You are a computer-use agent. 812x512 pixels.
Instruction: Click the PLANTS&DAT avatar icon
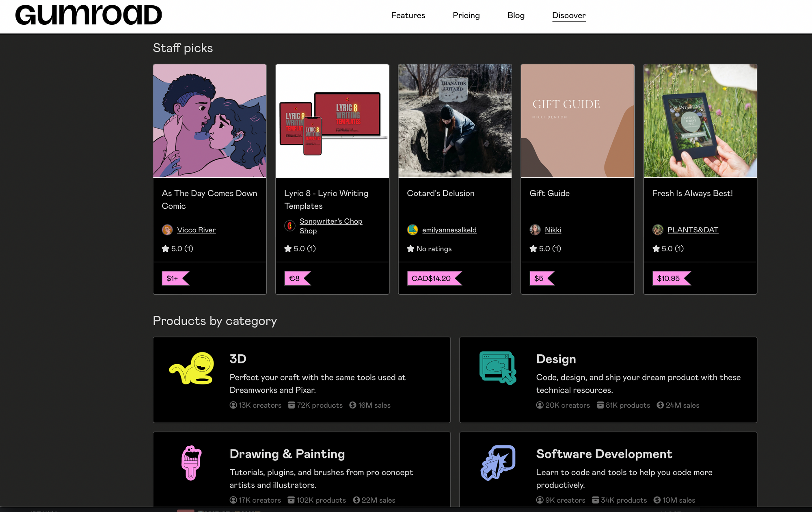pos(658,230)
